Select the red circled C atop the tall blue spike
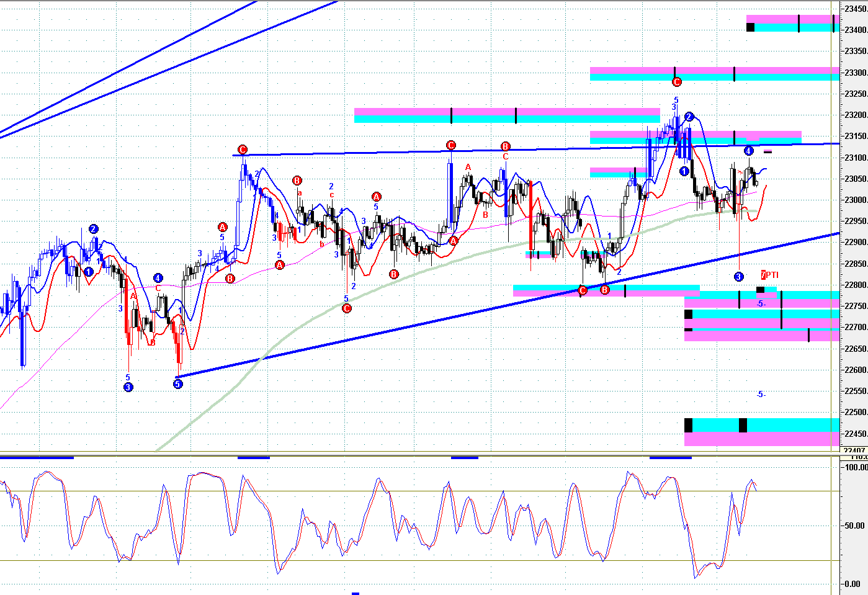 (x=451, y=145)
